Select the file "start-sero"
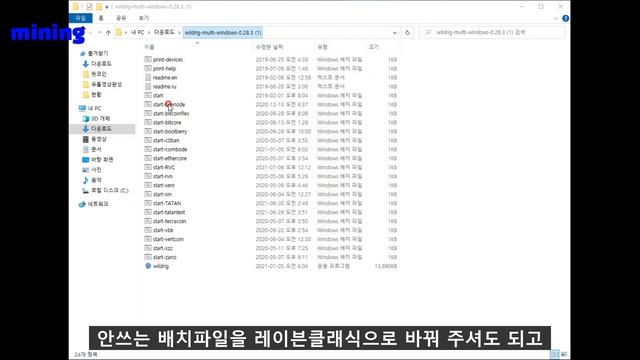The image size is (640, 360). (164, 185)
